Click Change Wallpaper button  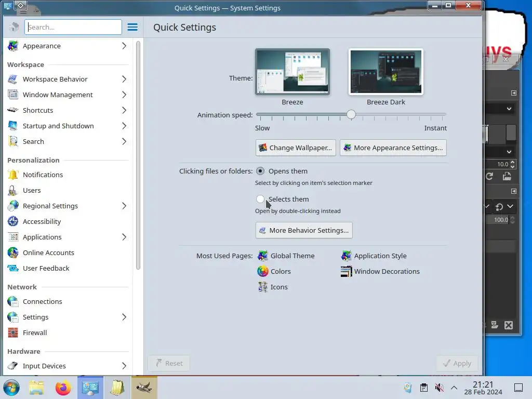[x=296, y=148]
